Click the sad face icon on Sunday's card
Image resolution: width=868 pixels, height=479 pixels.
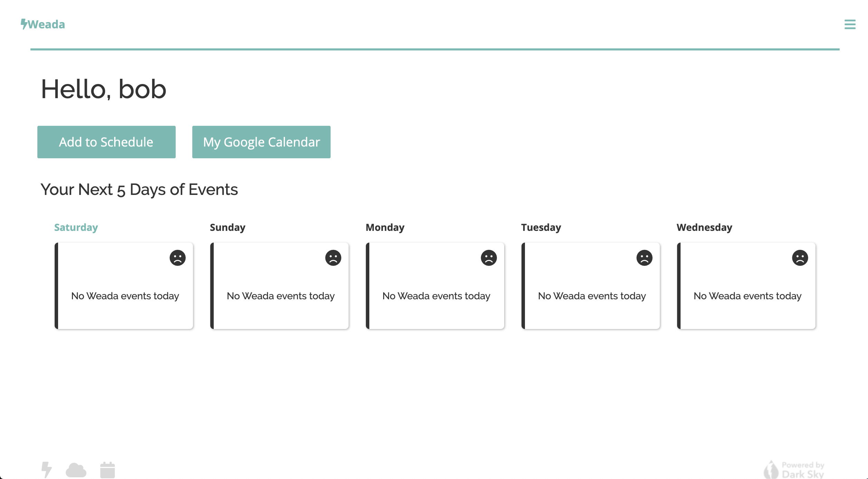(333, 258)
